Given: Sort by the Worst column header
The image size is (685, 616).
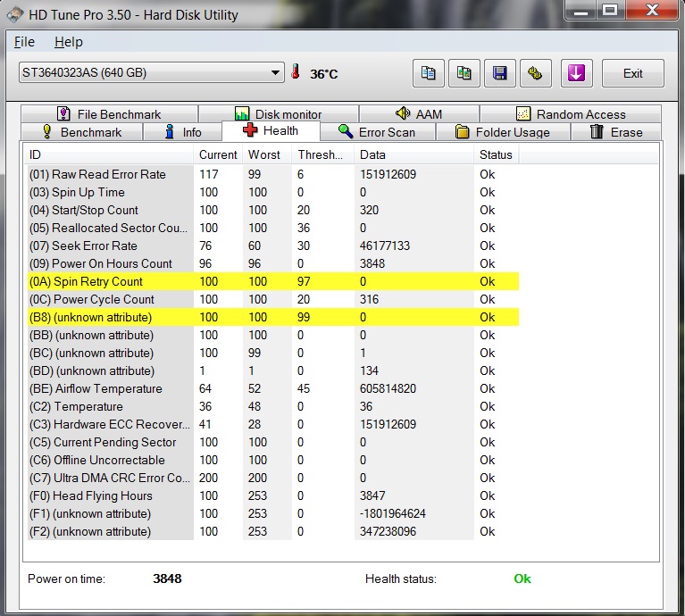Looking at the screenshot, I should 266,154.
